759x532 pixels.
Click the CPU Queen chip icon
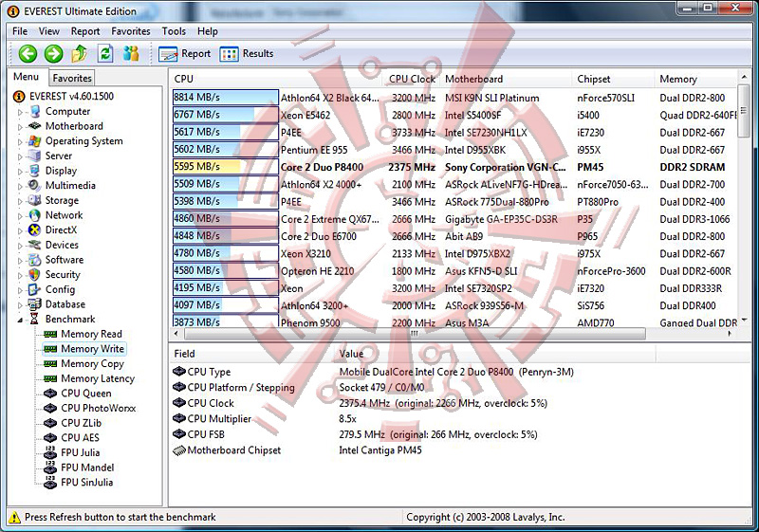pyautogui.click(x=50, y=394)
